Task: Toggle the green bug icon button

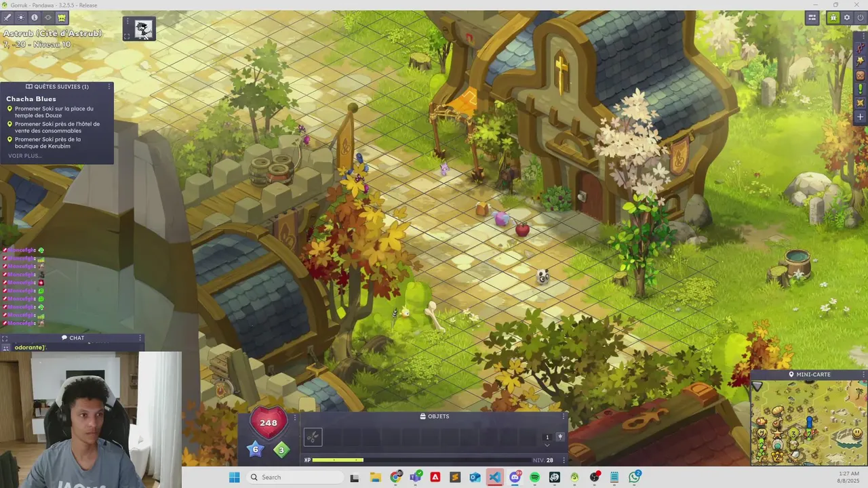Action: point(833,18)
